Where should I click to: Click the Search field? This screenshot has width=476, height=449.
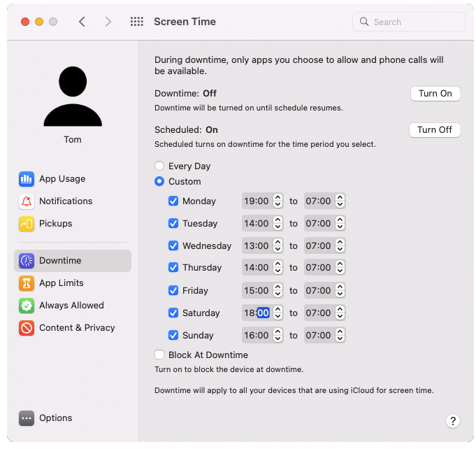tap(409, 22)
